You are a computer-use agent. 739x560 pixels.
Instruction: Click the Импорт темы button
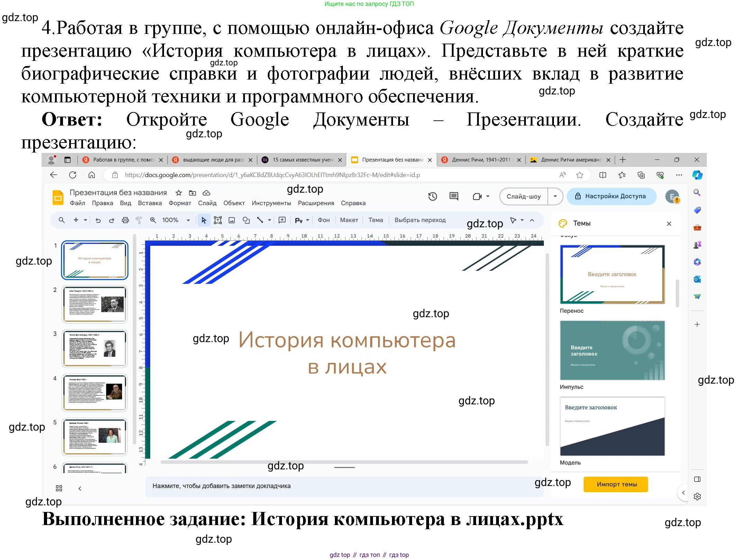click(616, 484)
